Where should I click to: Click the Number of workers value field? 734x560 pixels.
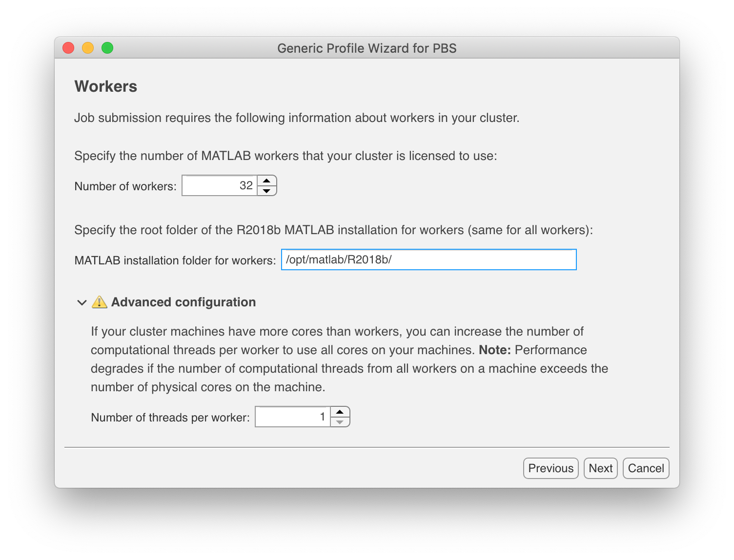[220, 185]
